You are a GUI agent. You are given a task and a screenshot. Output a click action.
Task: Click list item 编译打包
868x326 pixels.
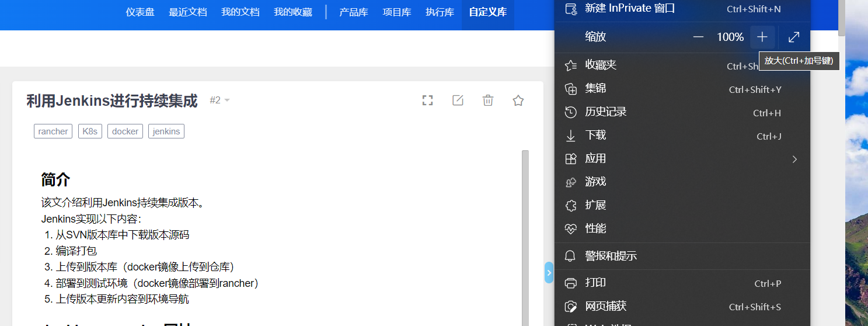(76, 251)
